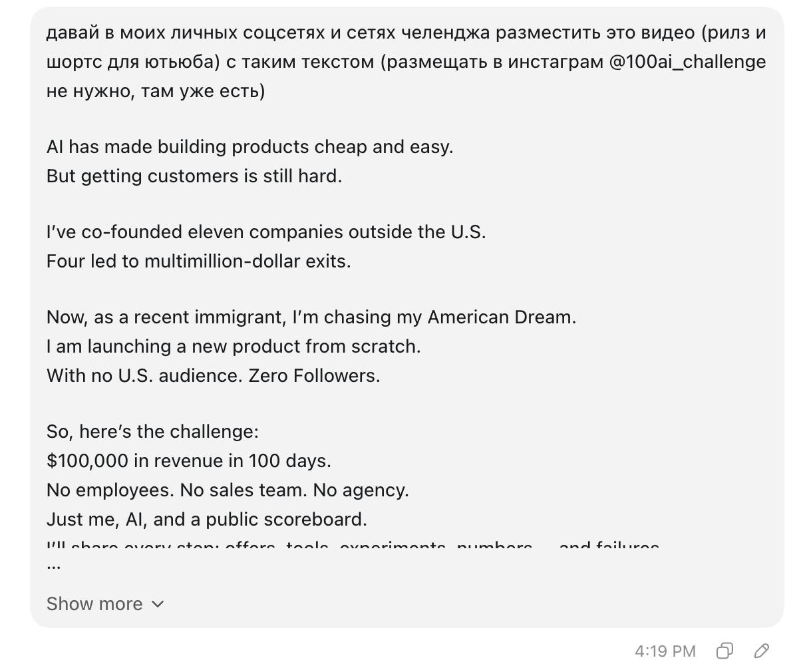Viewport: 809px width, 672px height.
Task: Click the sentence "But getting customers is still hard."
Action: [x=194, y=176]
